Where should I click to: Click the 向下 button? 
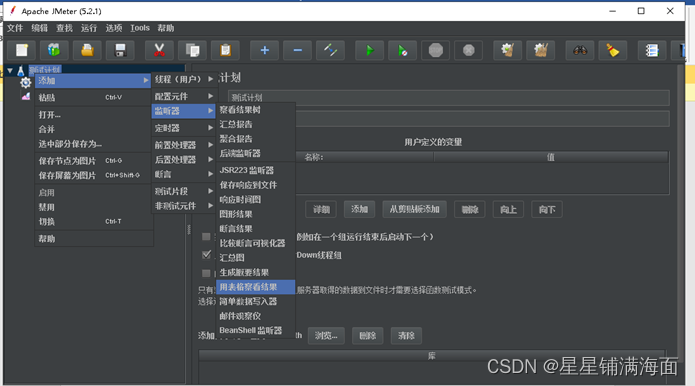[x=547, y=210]
